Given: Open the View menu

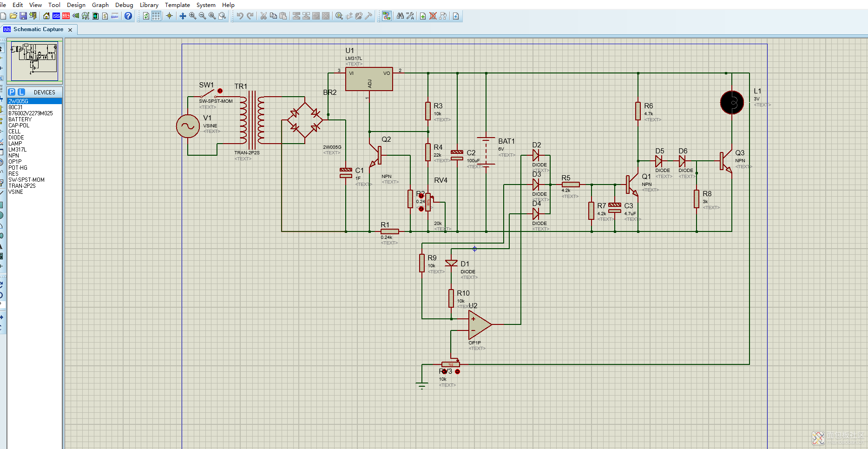Looking at the screenshot, I should 35,5.
